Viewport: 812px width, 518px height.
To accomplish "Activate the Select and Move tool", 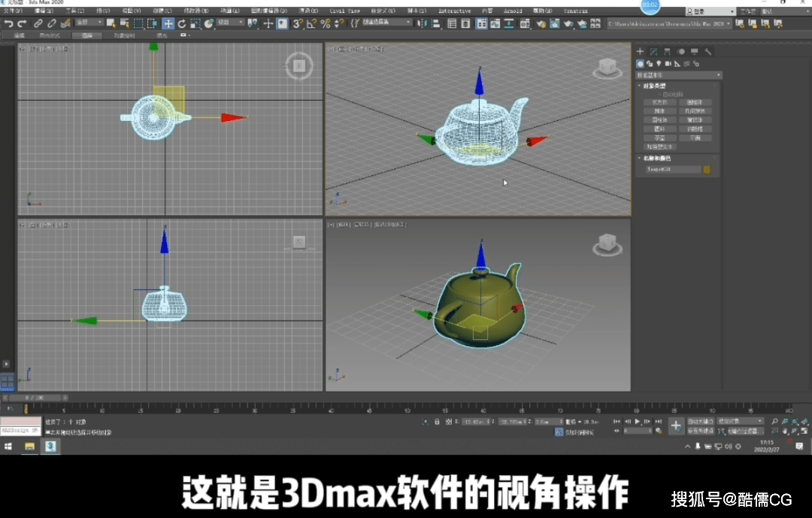I will 168,23.
